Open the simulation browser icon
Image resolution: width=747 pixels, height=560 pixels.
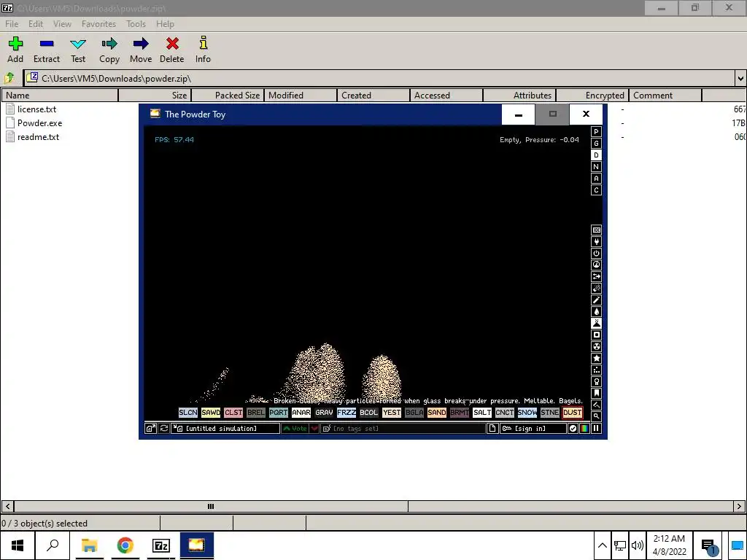[x=150, y=429]
